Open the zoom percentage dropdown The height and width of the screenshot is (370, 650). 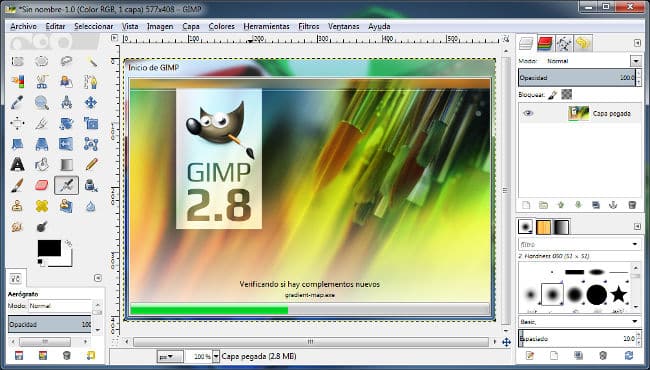click(216, 356)
